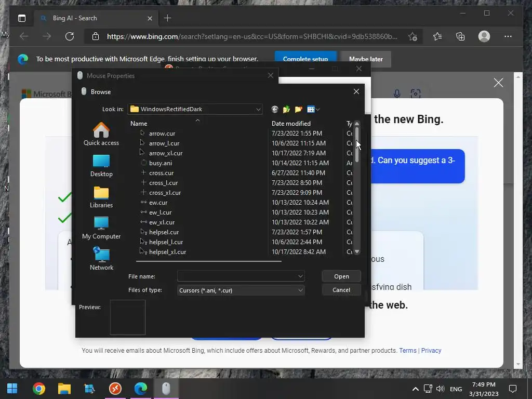Select cross.cur file
Viewport: 532px width, 399px height.
coord(161,172)
